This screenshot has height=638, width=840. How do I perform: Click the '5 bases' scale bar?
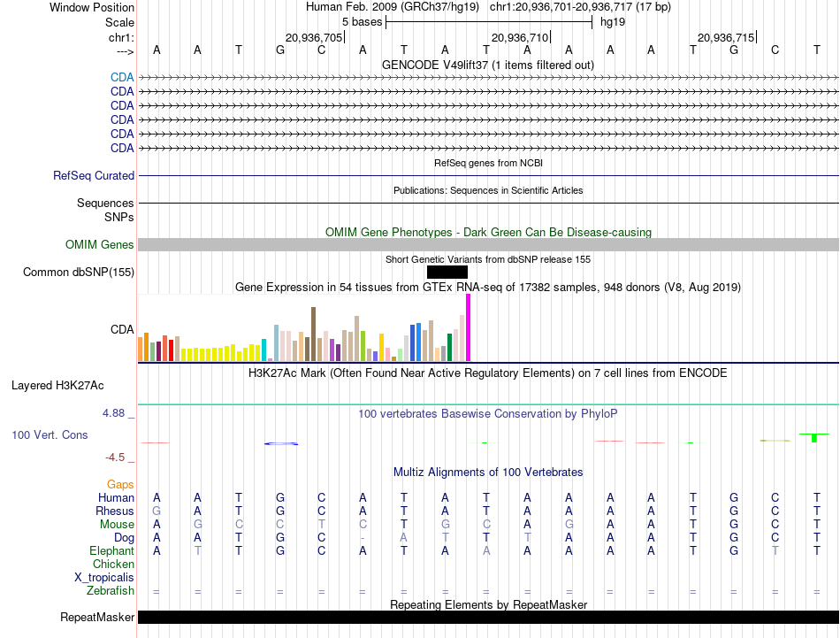tap(489, 22)
